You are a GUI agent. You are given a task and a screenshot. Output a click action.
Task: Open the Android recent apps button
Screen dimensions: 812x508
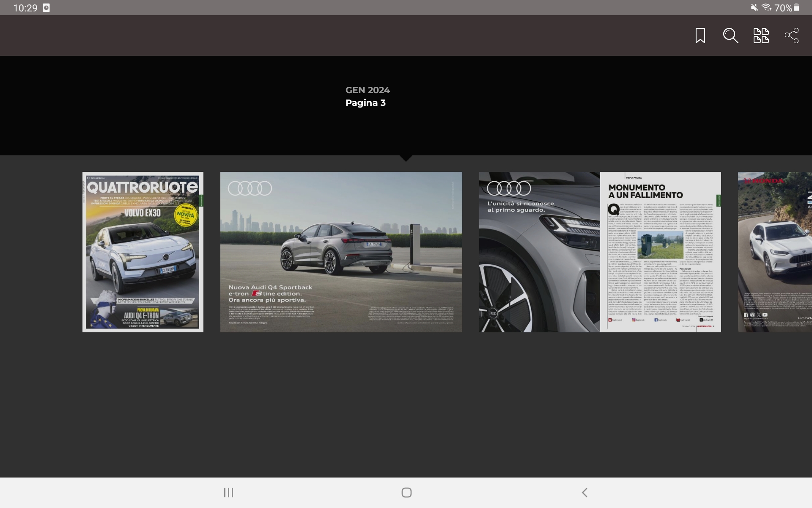point(228,492)
